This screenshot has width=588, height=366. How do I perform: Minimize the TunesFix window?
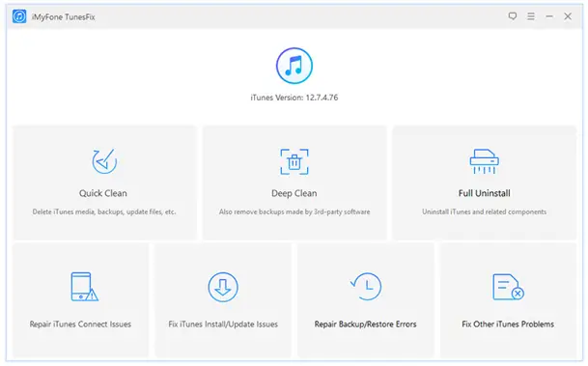549,16
